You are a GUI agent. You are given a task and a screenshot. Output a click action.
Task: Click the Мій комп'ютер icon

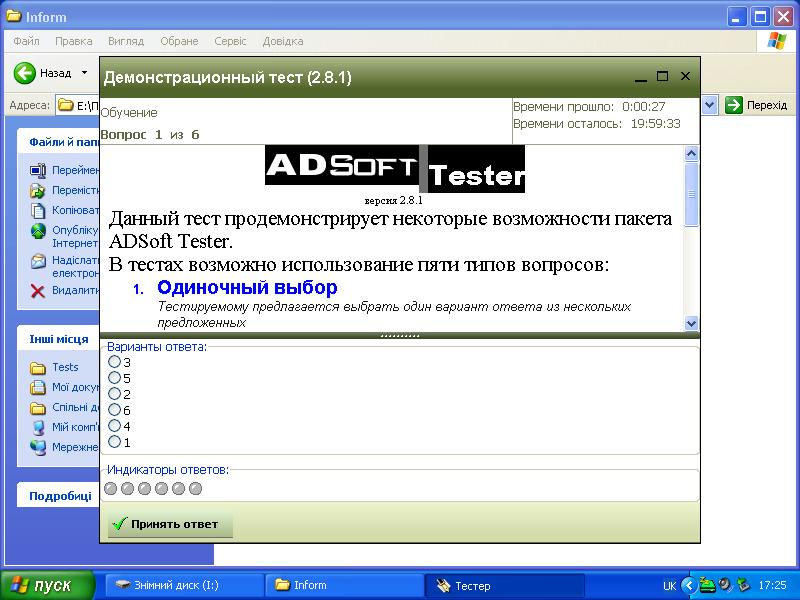click(38, 428)
